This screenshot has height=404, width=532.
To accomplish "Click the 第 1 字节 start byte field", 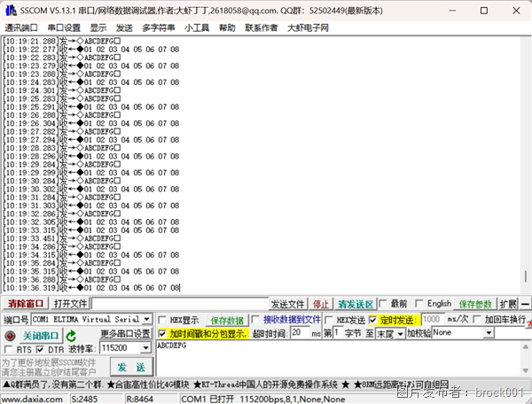I will click(338, 333).
